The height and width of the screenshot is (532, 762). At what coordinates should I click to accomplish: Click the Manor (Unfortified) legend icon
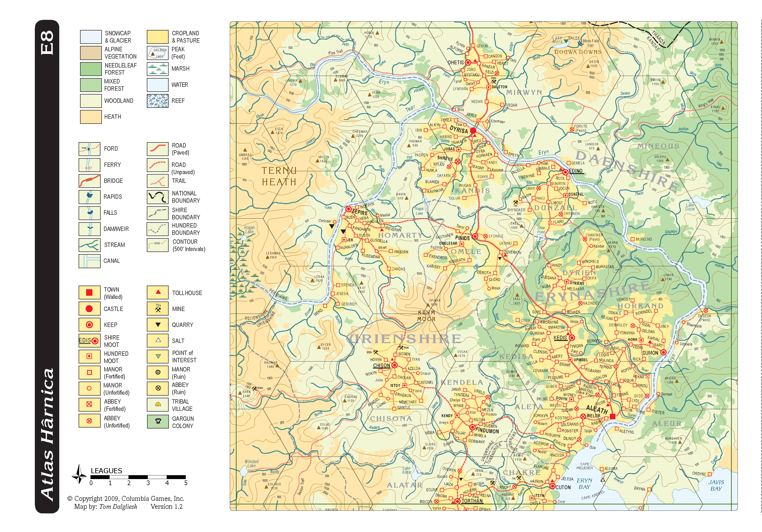(89, 388)
